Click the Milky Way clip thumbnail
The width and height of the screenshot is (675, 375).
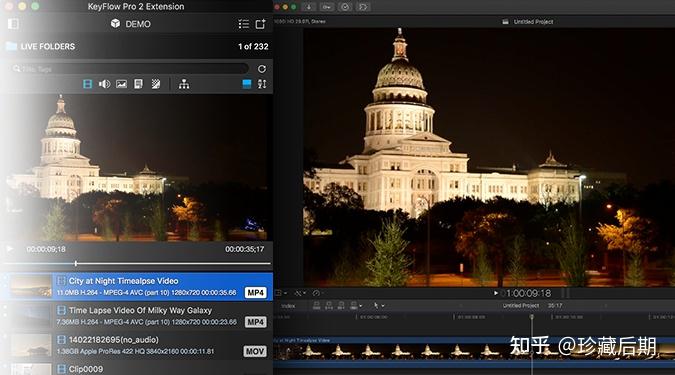click(31, 316)
